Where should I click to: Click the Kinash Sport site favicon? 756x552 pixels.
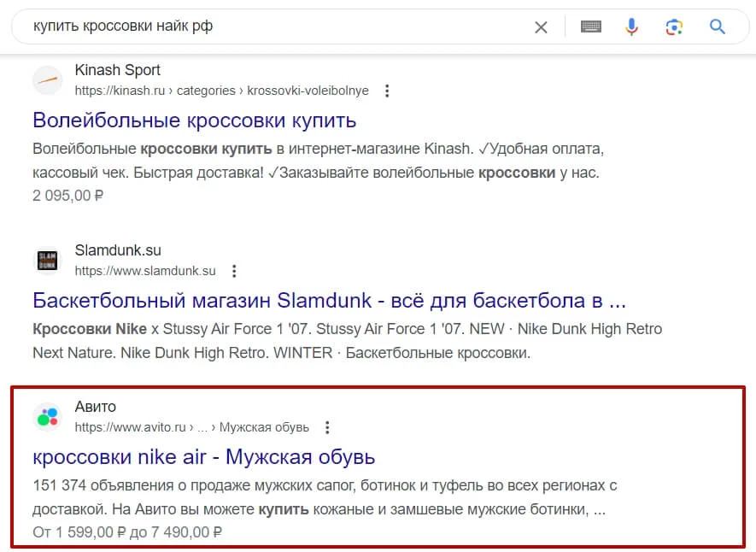click(x=48, y=80)
